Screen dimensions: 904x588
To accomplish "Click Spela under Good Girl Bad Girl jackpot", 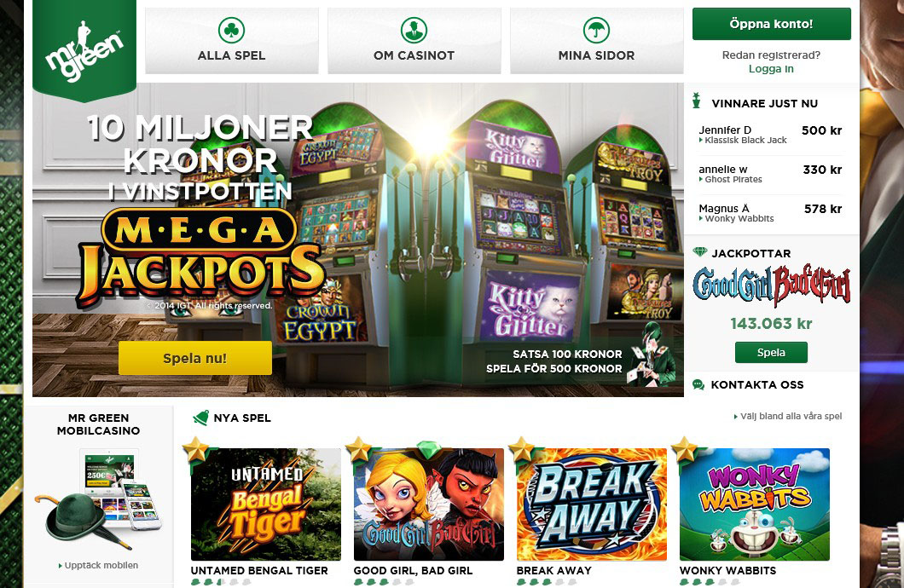I will pos(771,353).
